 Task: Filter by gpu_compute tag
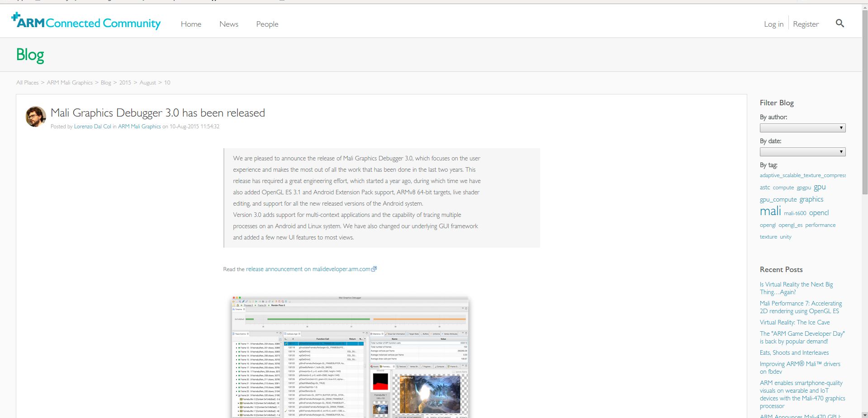tap(778, 199)
